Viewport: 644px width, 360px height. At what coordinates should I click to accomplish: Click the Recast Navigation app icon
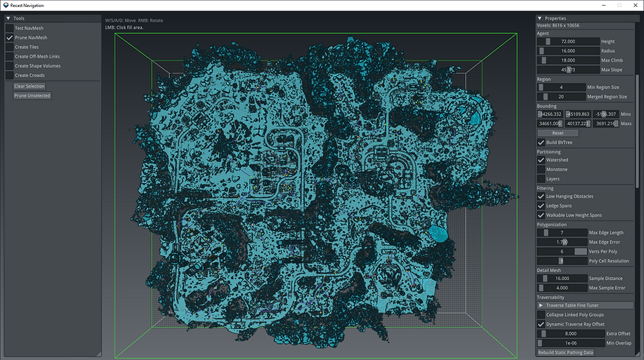(x=6, y=6)
